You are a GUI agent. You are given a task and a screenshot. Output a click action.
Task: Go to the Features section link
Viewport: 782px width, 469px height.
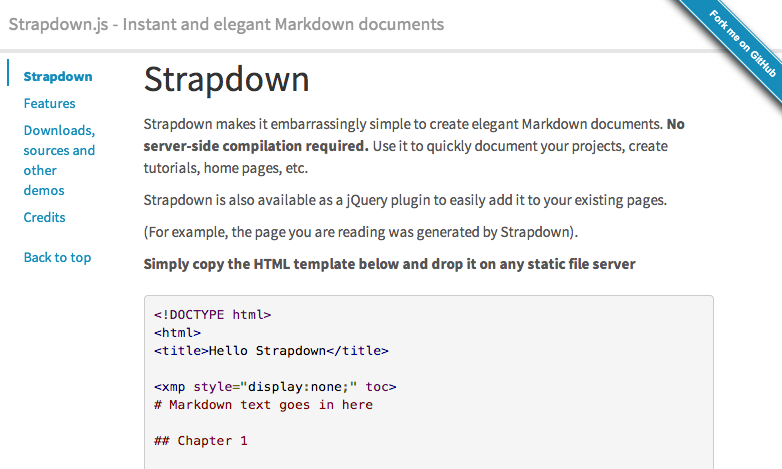(49, 103)
